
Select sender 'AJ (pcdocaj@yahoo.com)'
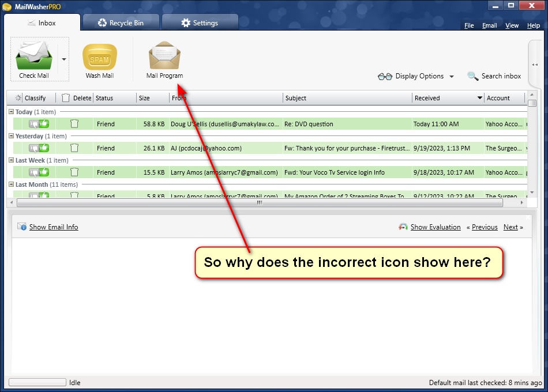(206, 148)
